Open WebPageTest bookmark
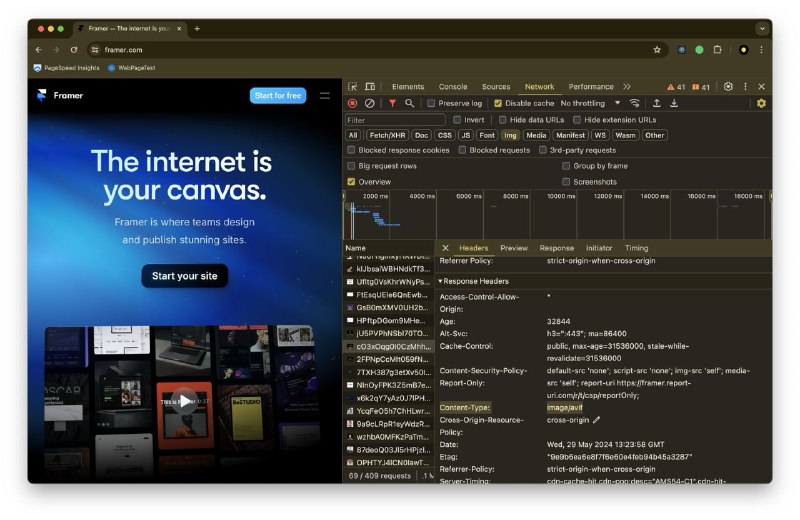800x520 pixels. (x=131, y=68)
